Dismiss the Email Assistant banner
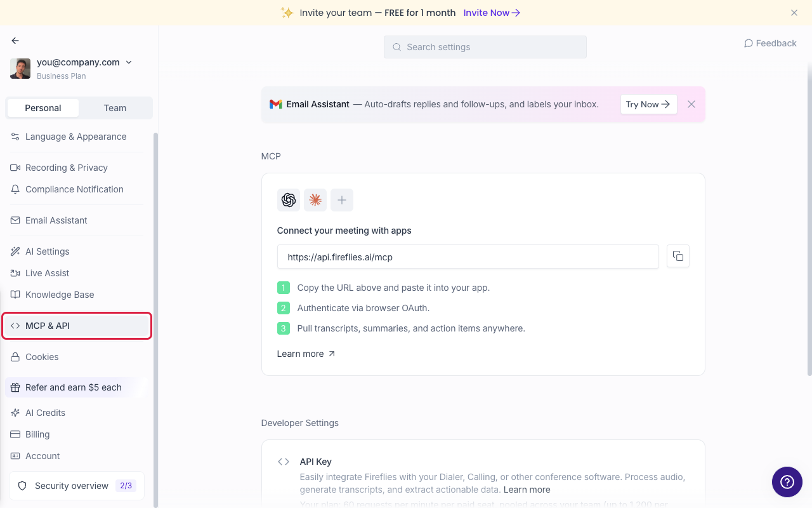 (x=691, y=104)
